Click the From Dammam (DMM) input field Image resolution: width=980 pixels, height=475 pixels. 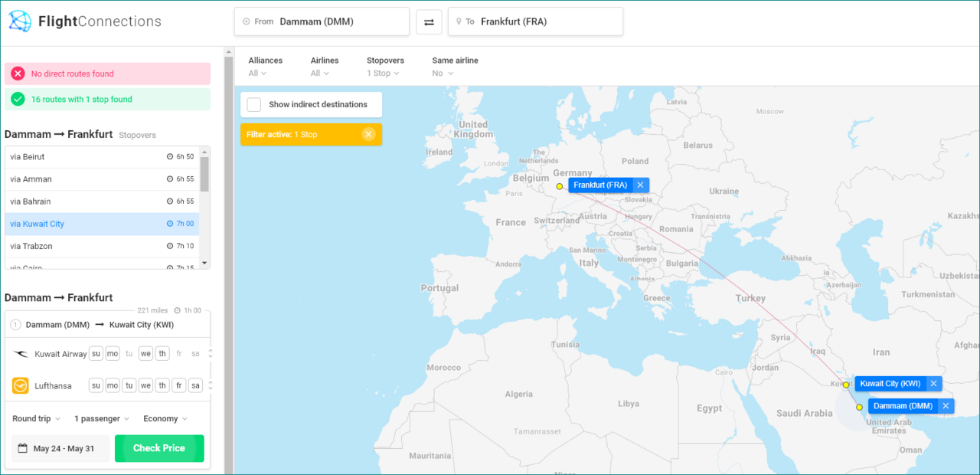point(322,21)
